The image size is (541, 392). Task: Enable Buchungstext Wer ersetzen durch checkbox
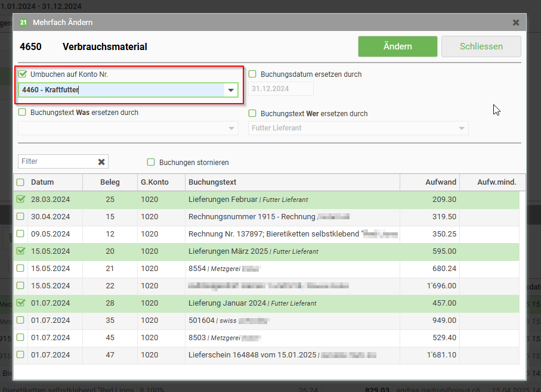click(x=252, y=113)
